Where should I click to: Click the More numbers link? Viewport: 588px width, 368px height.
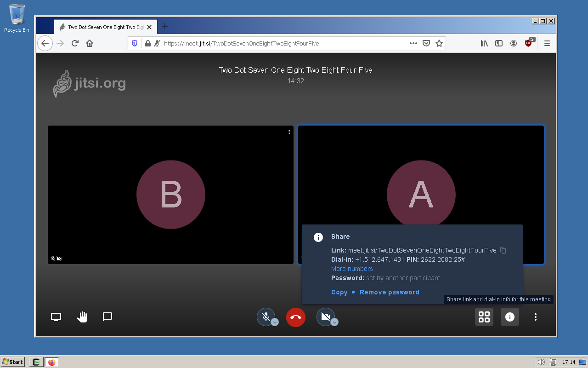click(x=352, y=269)
